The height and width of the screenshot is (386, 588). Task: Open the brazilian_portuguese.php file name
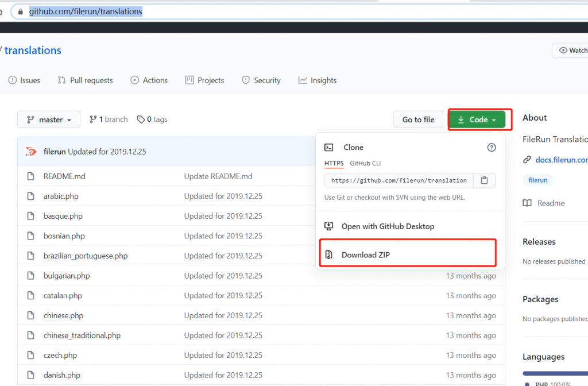[x=86, y=256]
